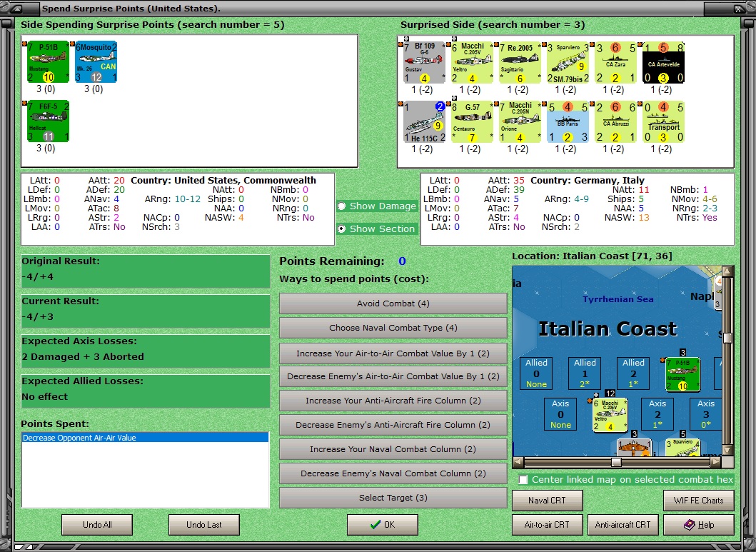Screen dimensions: 756x552
Task: Confirm with the OK button
Action: tap(383, 525)
